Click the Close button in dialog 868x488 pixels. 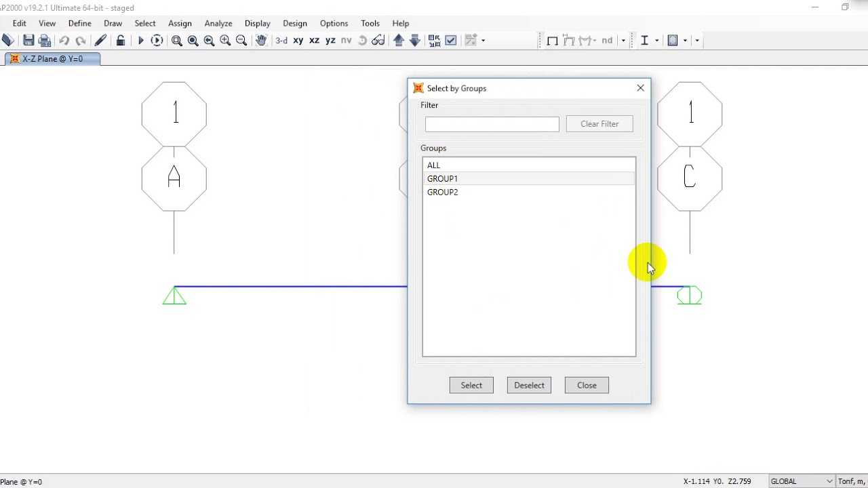coord(587,385)
